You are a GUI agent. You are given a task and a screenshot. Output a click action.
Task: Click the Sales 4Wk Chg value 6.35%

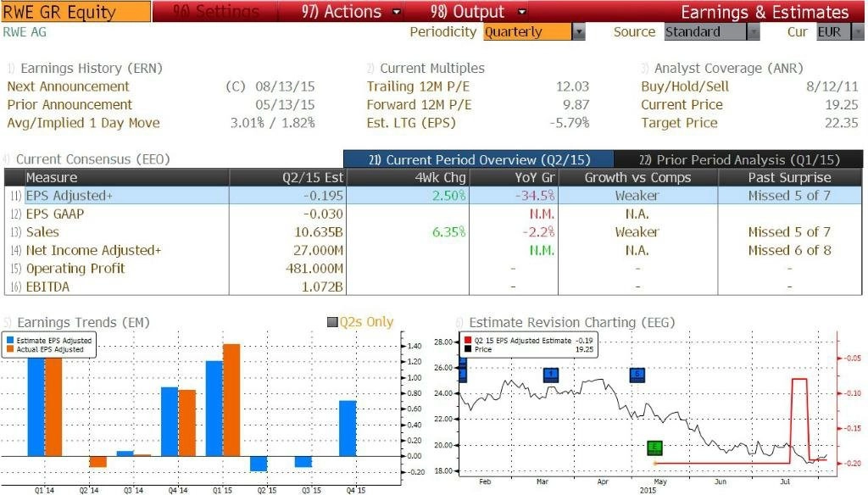point(449,232)
